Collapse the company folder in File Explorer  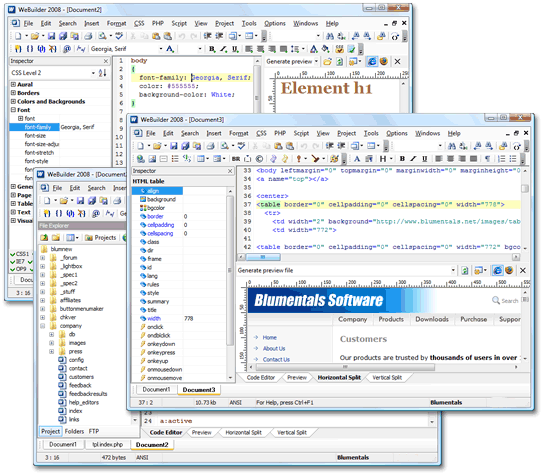[43, 326]
